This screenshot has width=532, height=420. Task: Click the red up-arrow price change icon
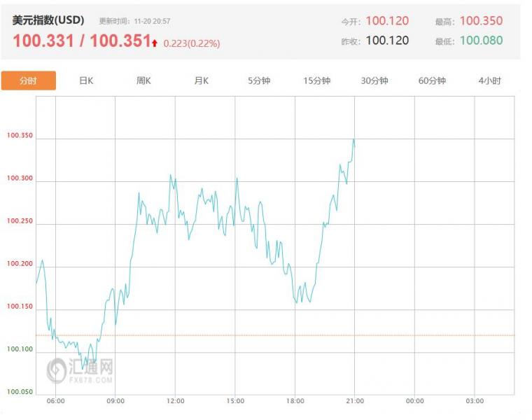[155, 43]
